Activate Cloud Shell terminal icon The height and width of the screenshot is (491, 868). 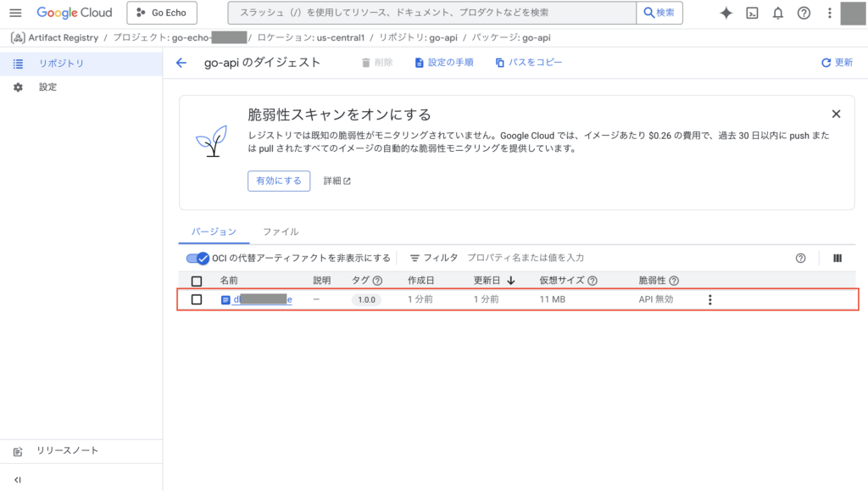pyautogui.click(x=752, y=13)
